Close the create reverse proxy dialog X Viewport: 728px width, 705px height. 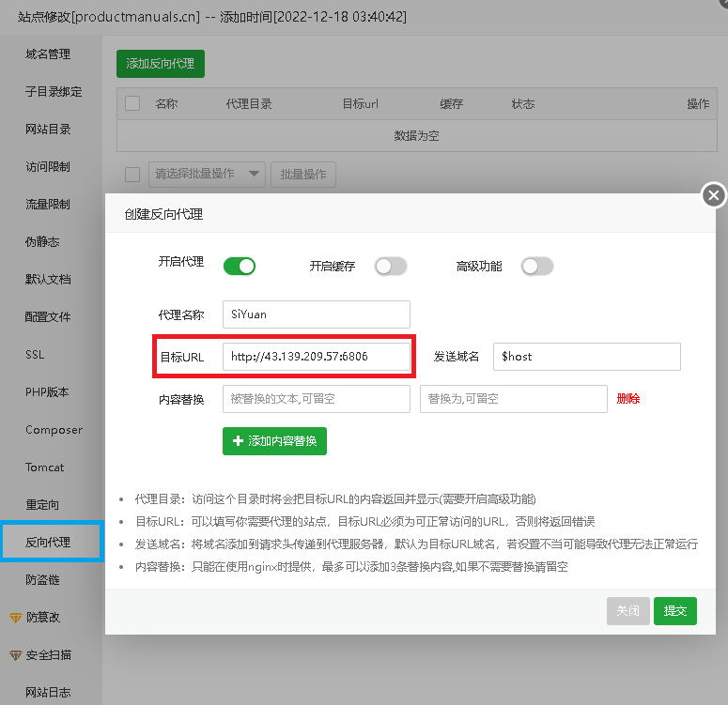tap(714, 195)
